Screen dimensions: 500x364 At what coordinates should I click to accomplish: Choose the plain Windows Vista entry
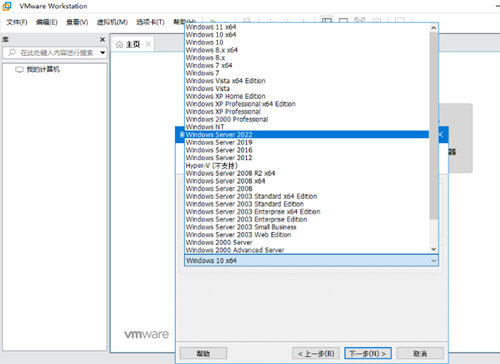click(x=307, y=88)
